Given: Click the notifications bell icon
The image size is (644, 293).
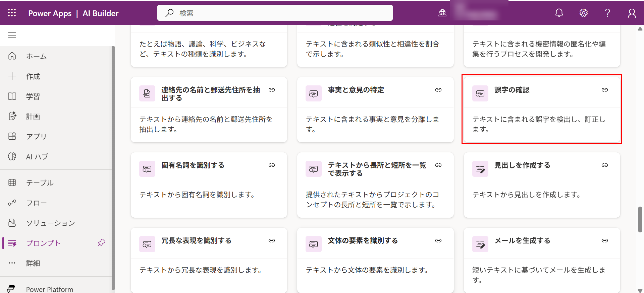Looking at the screenshot, I should coord(559,13).
